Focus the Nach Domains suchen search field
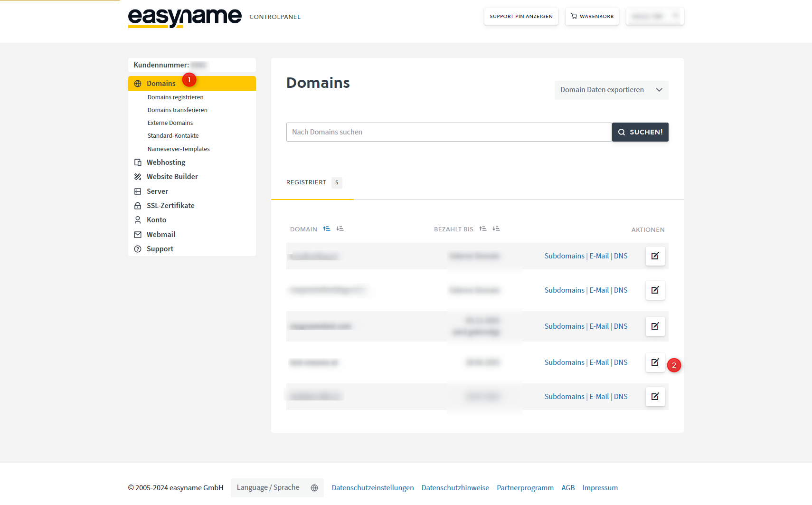 coord(449,132)
